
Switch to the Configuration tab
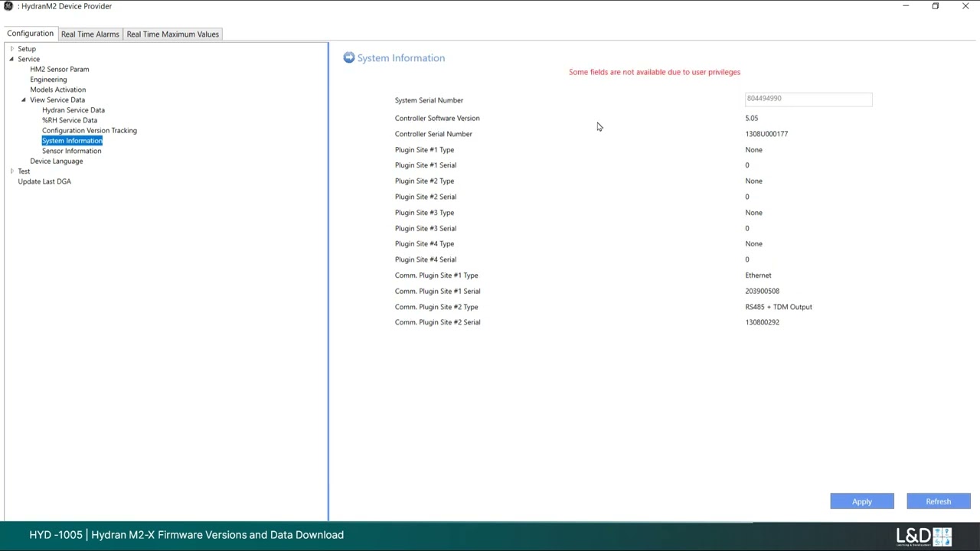(31, 34)
